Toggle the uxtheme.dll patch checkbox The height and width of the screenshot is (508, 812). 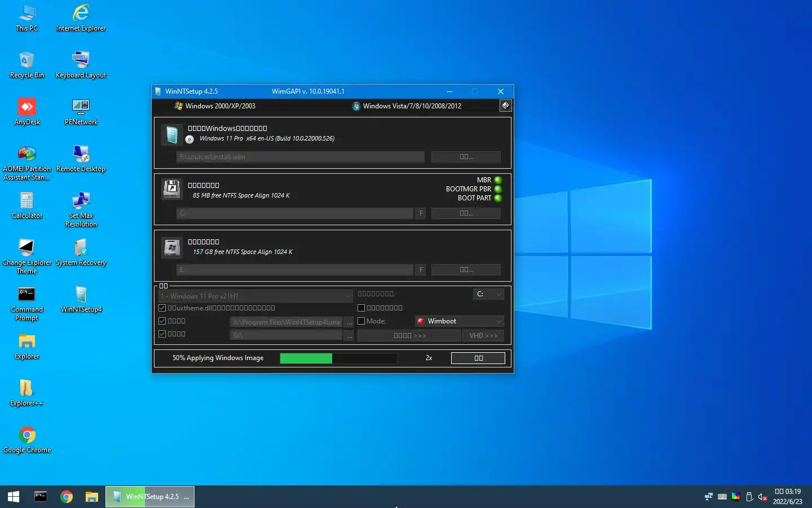tap(162, 308)
